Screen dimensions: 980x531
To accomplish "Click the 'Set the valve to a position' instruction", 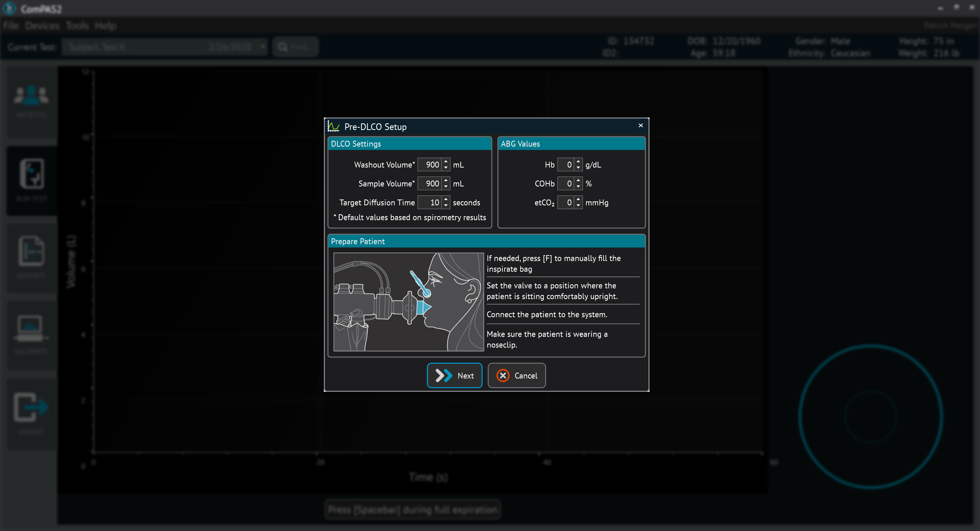I will pyautogui.click(x=552, y=291).
